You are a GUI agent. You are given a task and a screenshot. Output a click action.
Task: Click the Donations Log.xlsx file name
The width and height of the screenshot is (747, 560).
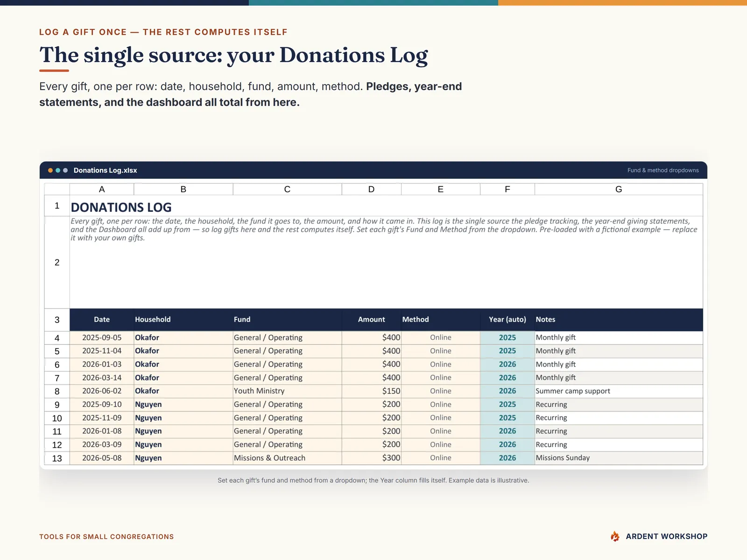click(x=105, y=170)
